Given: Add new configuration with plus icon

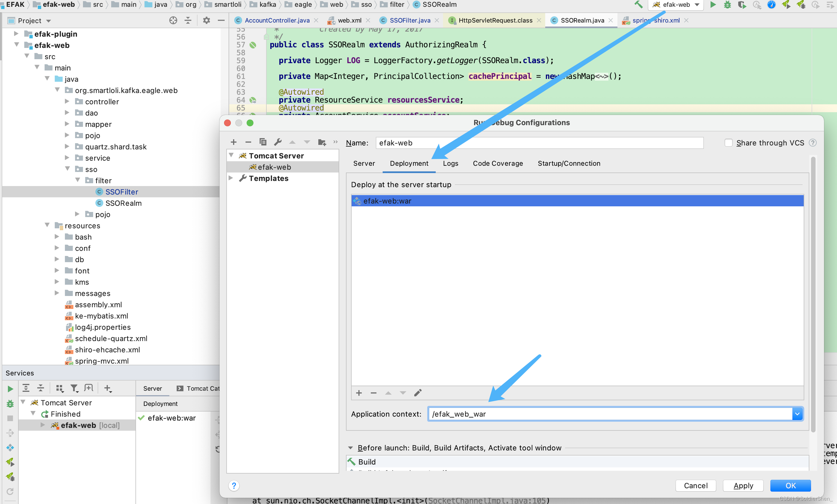Looking at the screenshot, I should (233, 142).
